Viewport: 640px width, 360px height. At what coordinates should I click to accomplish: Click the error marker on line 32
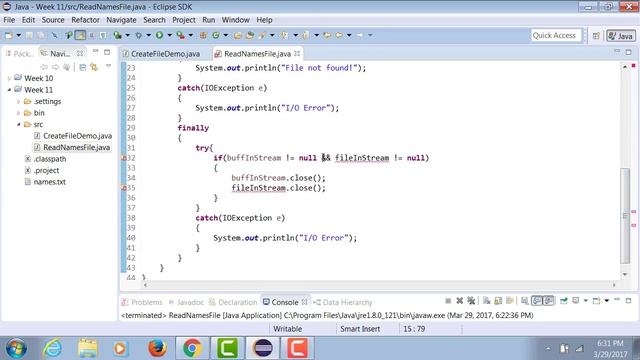point(124,158)
